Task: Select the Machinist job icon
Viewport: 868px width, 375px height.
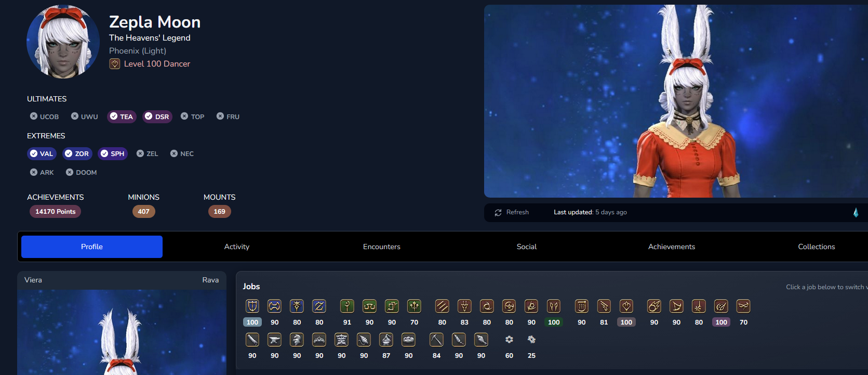Action: [x=604, y=306]
